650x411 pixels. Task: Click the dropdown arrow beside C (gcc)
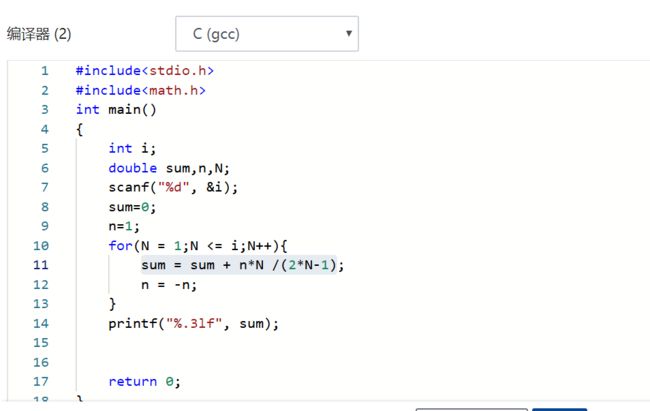349,34
